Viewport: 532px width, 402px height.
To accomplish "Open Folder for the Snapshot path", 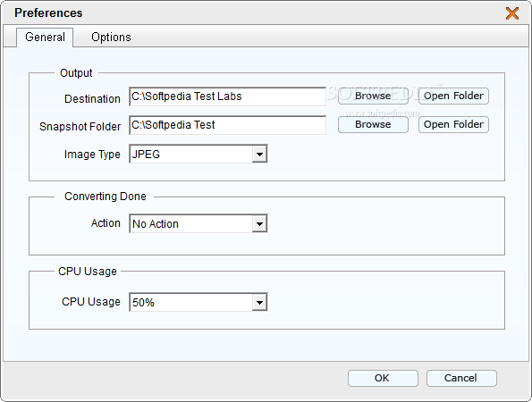I will tap(453, 124).
